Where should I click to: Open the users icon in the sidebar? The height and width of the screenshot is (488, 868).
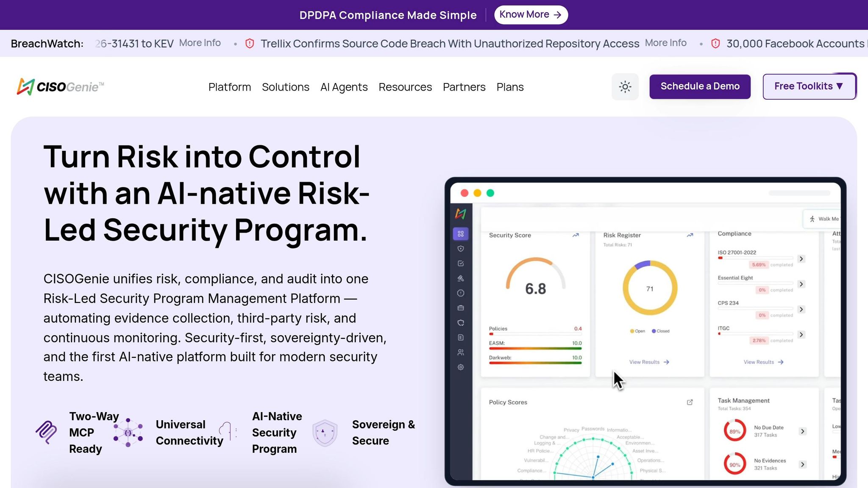point(461,352)
